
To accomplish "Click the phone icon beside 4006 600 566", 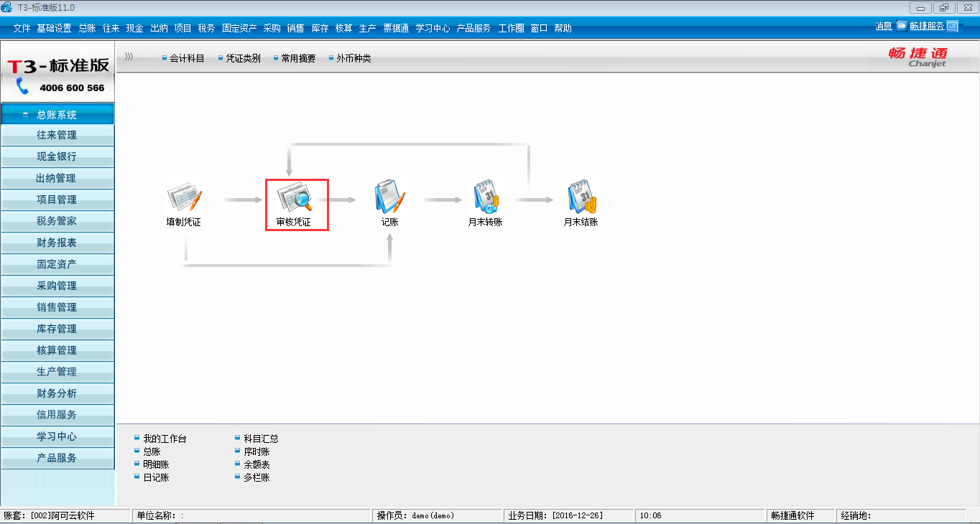I will (x=22, y=87).
